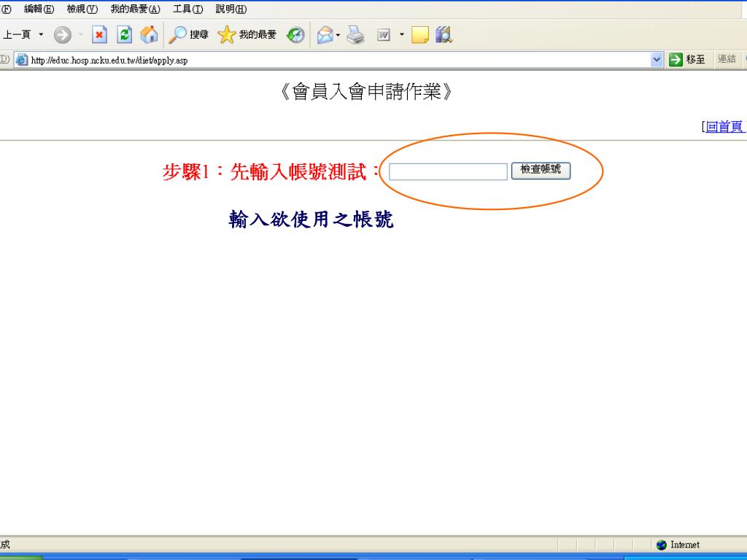The height and width of the screenshot is (560, 747).
Task: Click the account name input field
Action: (x=448, y=171)
